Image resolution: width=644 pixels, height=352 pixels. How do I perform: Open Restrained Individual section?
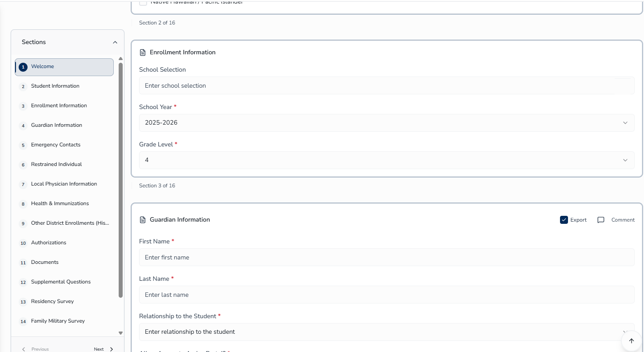point(64,165)
